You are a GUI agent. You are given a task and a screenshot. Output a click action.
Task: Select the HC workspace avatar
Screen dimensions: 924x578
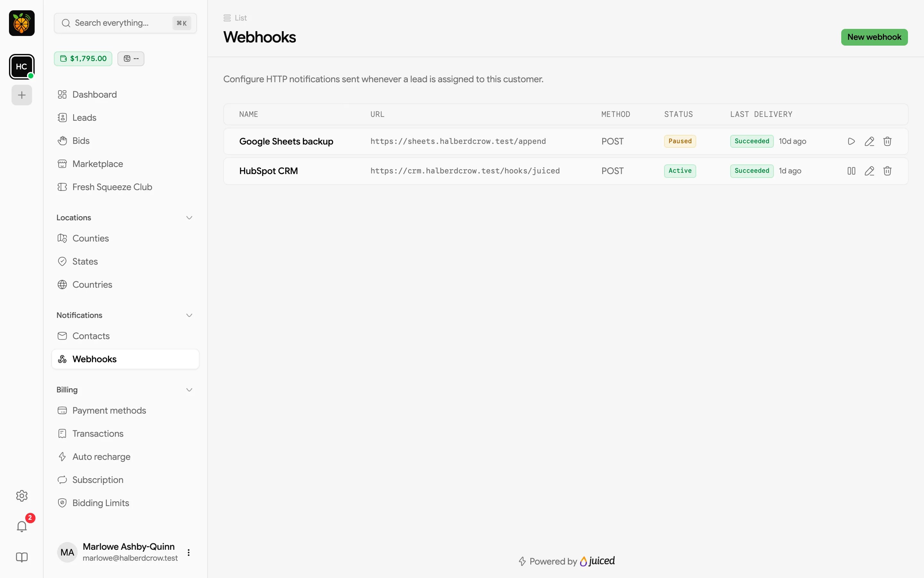pos(22,66)
